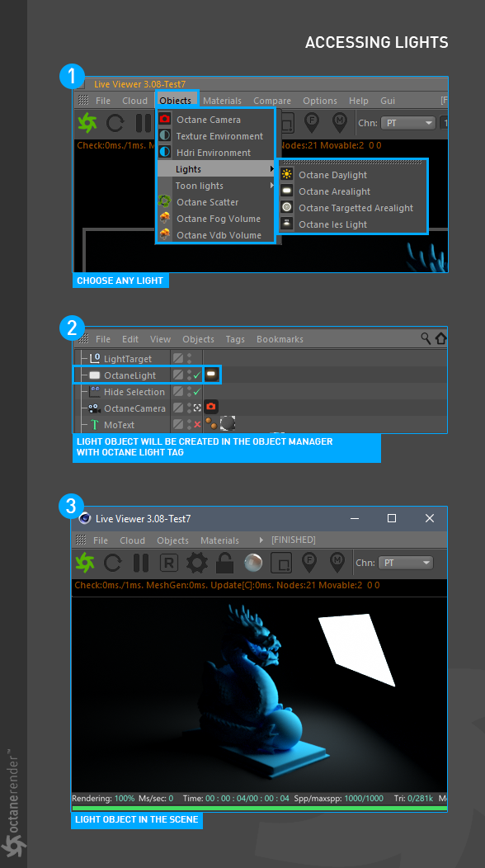Screen dimensions: 485x868
Task: Choose Octane Arealight from Lights submenu
Action: click(x=334, y=191)
